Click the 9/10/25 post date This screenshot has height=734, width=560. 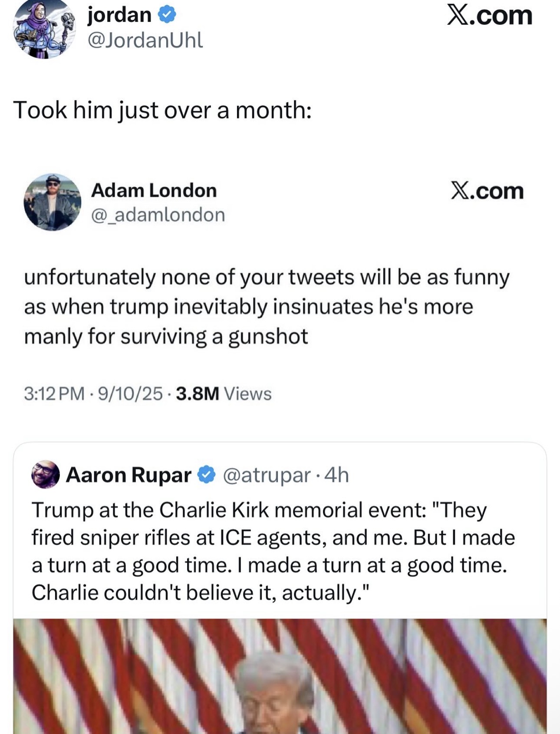tap(130, 394)
